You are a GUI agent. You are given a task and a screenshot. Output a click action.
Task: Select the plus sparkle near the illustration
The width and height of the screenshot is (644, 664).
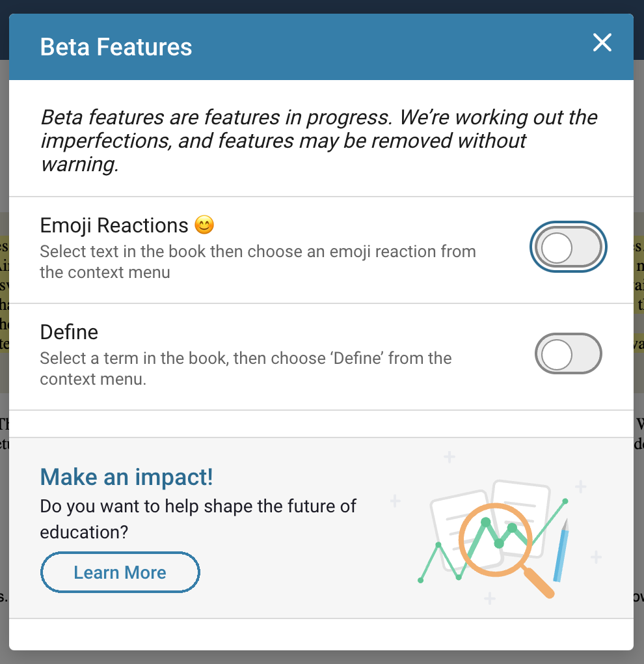(448, 458)
